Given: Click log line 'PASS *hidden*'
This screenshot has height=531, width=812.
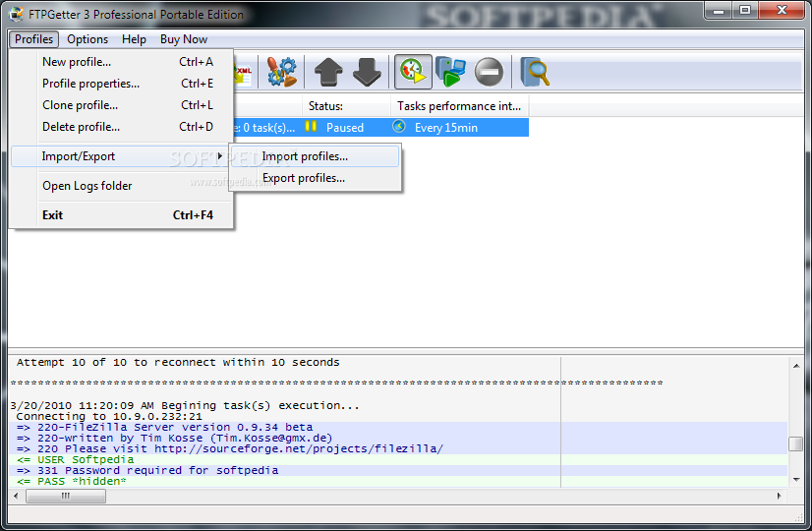Looking at the screenshot, I should tap(72, 481).
